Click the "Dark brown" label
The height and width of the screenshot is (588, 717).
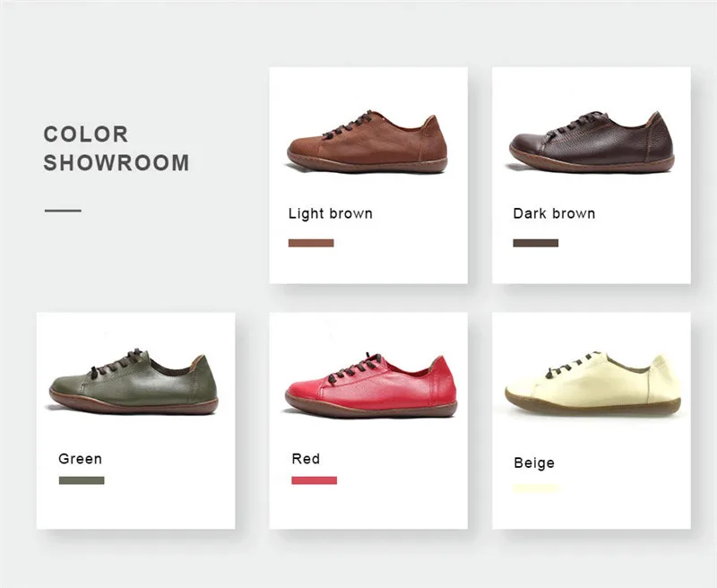(554, 213)
